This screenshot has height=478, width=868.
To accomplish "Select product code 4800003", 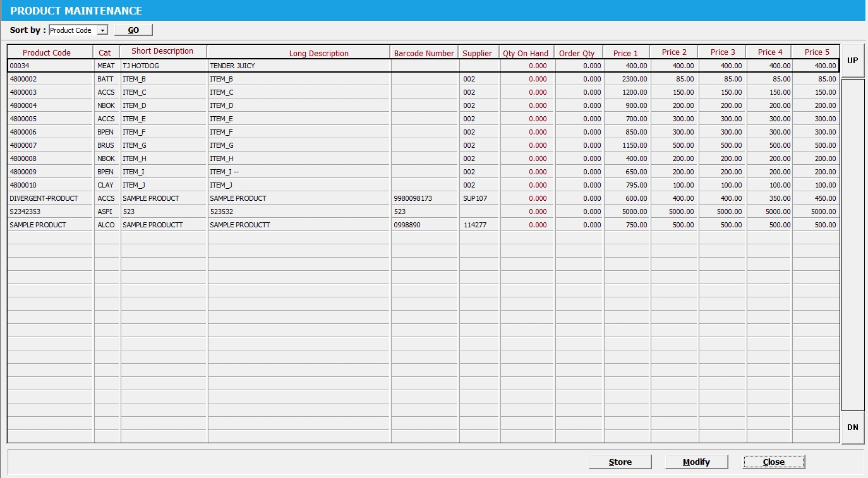I will pos(51,92).
